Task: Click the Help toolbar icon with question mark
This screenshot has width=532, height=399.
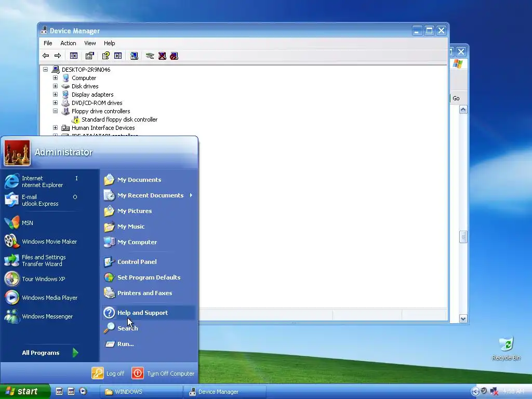Action: point(106,56)
